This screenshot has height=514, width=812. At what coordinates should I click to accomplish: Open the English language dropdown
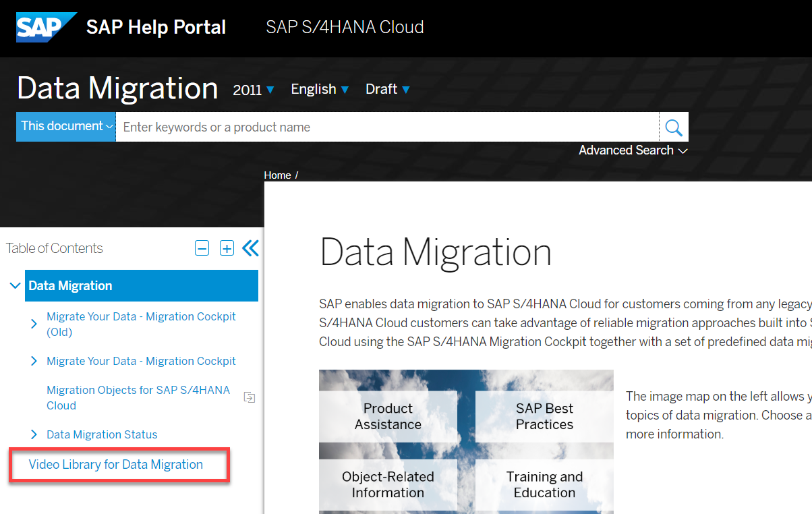pos(320,89)
